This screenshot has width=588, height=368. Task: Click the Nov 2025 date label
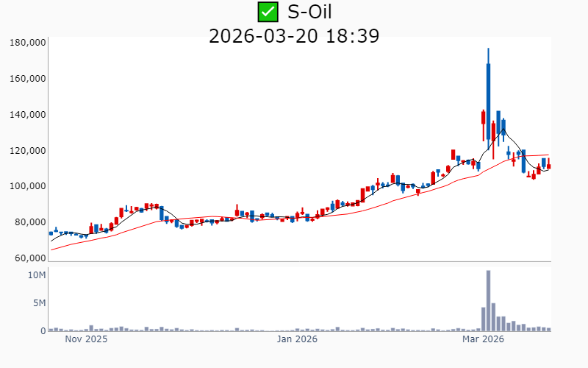(86, 340)
